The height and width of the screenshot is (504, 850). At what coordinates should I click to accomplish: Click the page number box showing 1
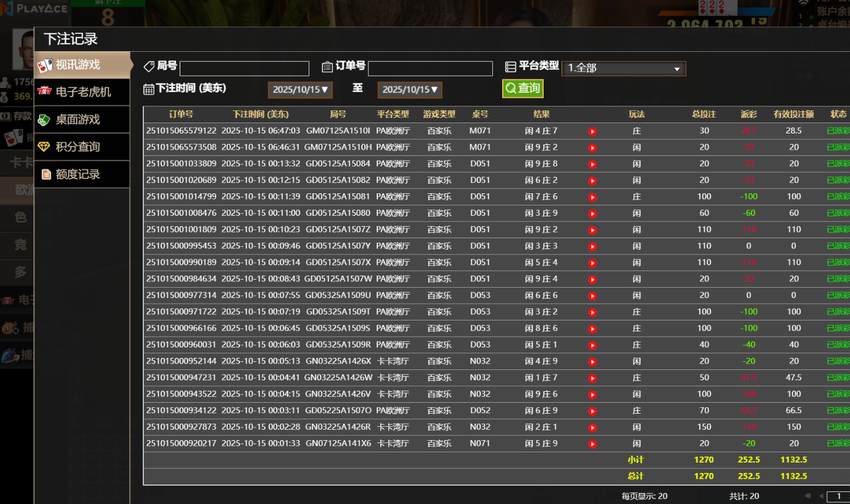coord(838,496)
